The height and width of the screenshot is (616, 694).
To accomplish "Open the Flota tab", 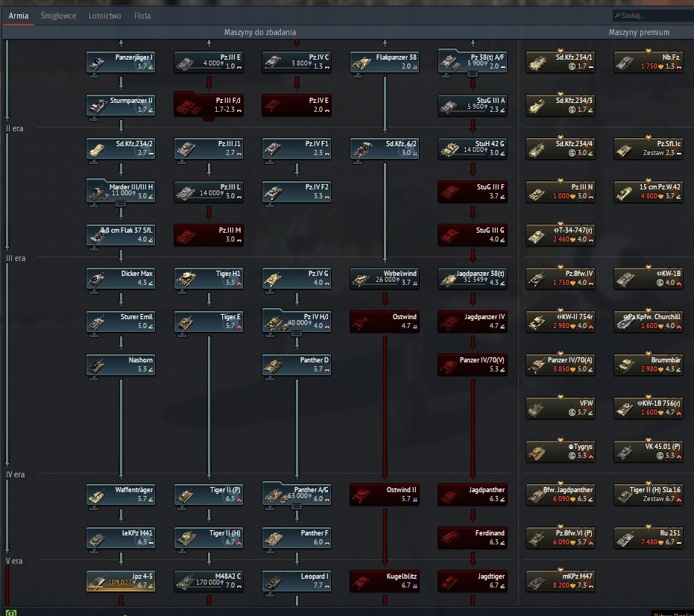I will pos(142,16).
